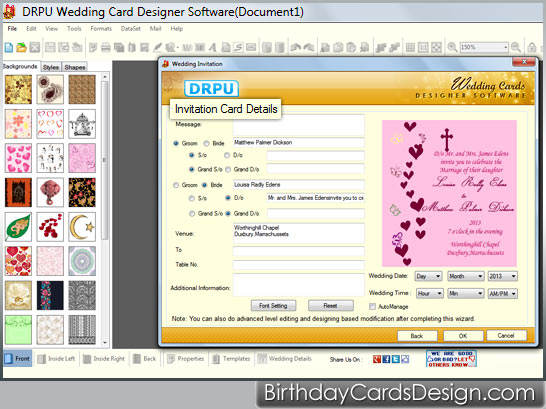This screenshot has width=546, height=409.
Task: Select Grand S/o radio under first name
Action: [192, 170]
